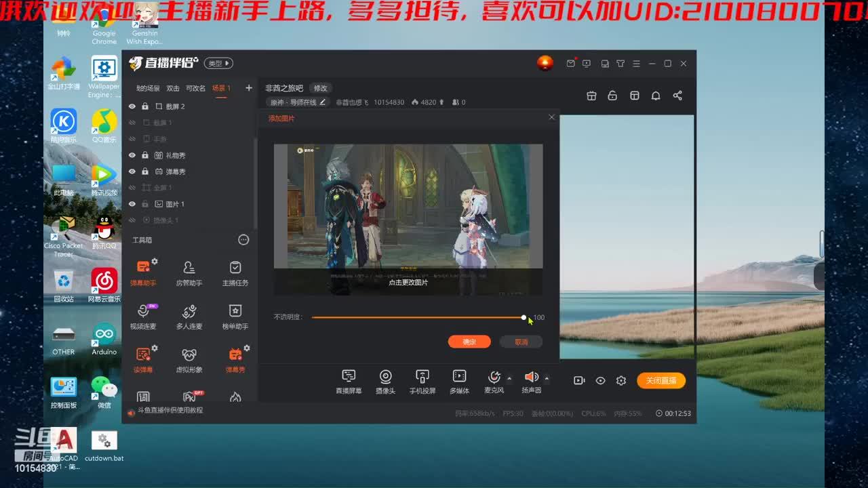The image size is (868, 488).
Task: Show the hidden 全屏 1 source
Action: (132, 188)
